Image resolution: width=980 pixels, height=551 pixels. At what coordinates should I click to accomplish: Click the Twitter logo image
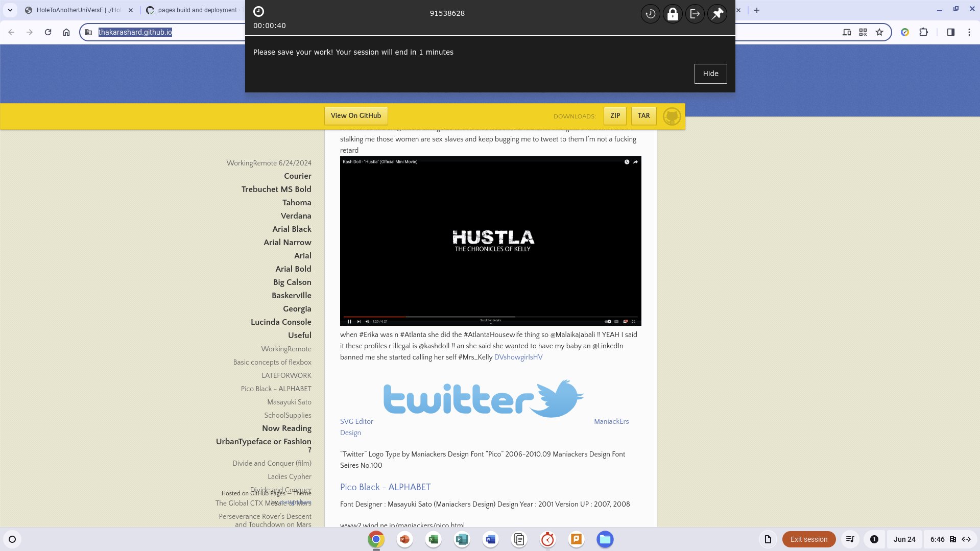(483, 398)
